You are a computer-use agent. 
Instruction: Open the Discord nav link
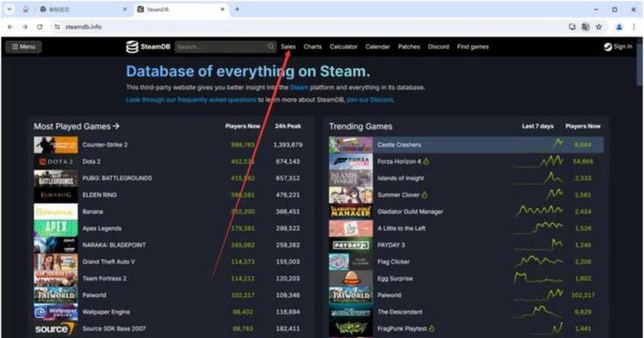click(x=439, y=47)
